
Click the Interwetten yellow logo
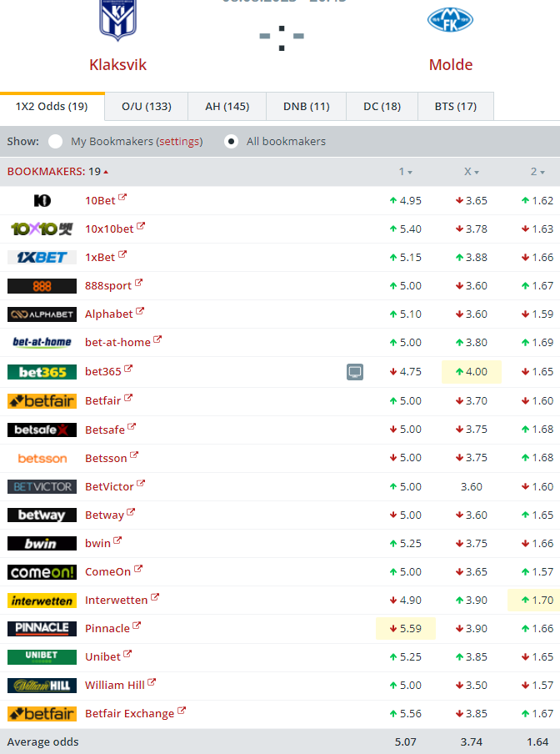pyautogui.click(x=42, y=601)
